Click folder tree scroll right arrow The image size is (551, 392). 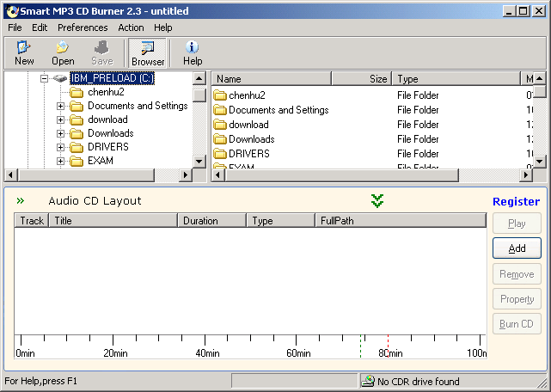click(x=186, y=175)
